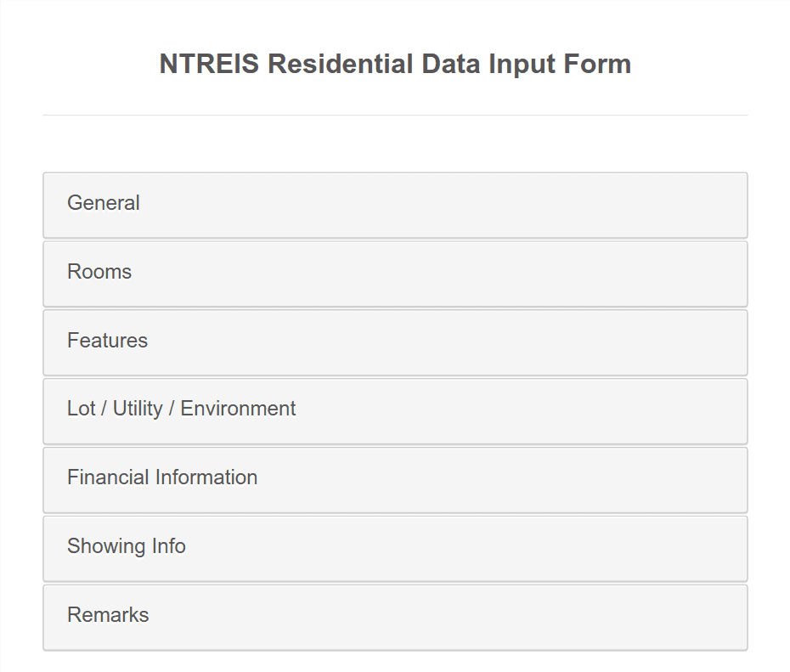Click the 'General' heading text
790x672 pixels.
104,204
